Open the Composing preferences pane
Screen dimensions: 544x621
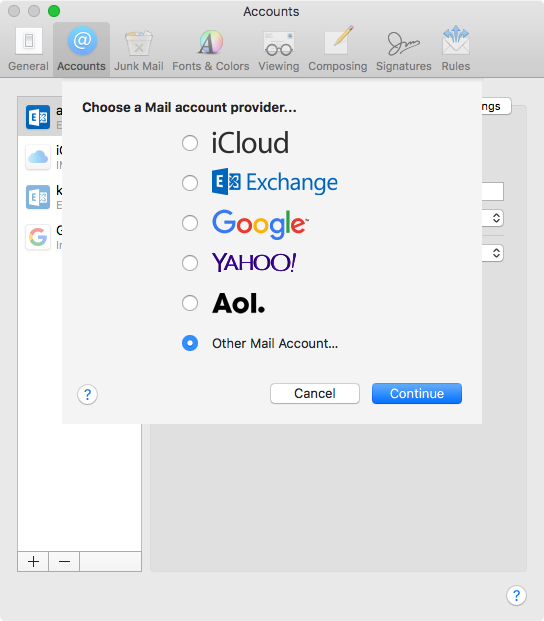click(338, 49)
